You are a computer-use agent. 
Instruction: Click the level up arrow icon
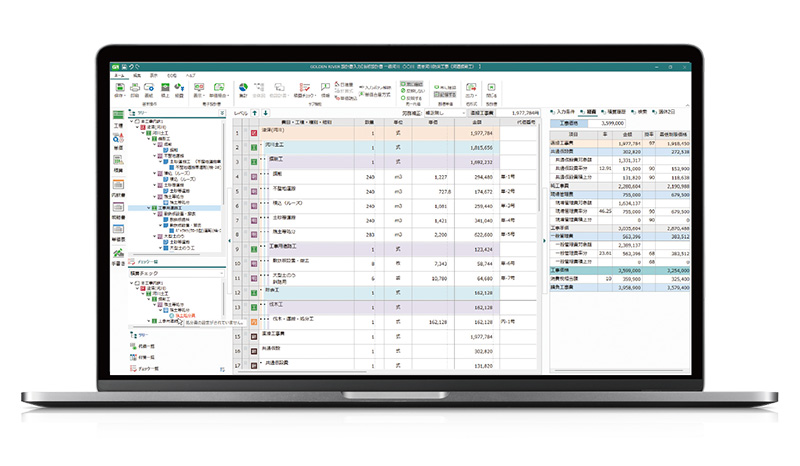(254, 113)
